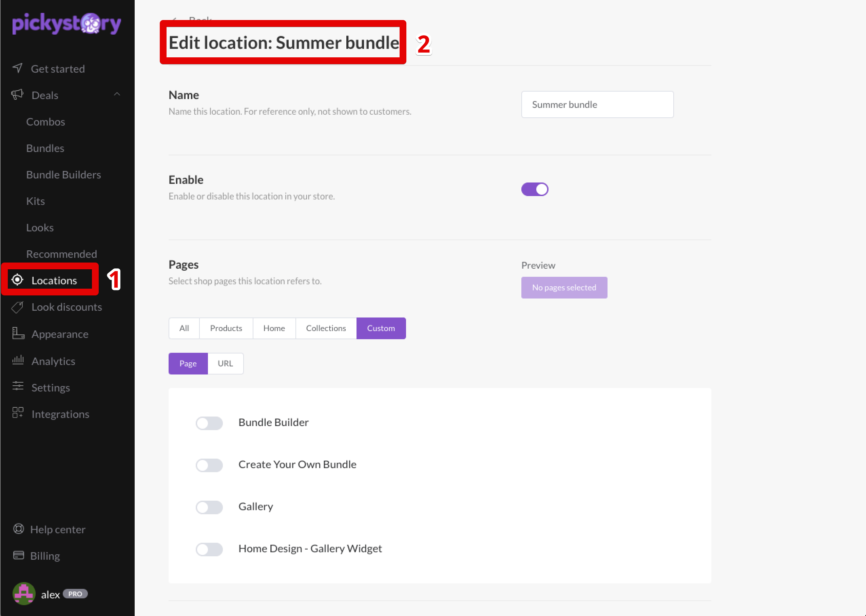Screen dimensions: 866x616
Task: Click the Look discounts tag icon
Action: [17, 307]
